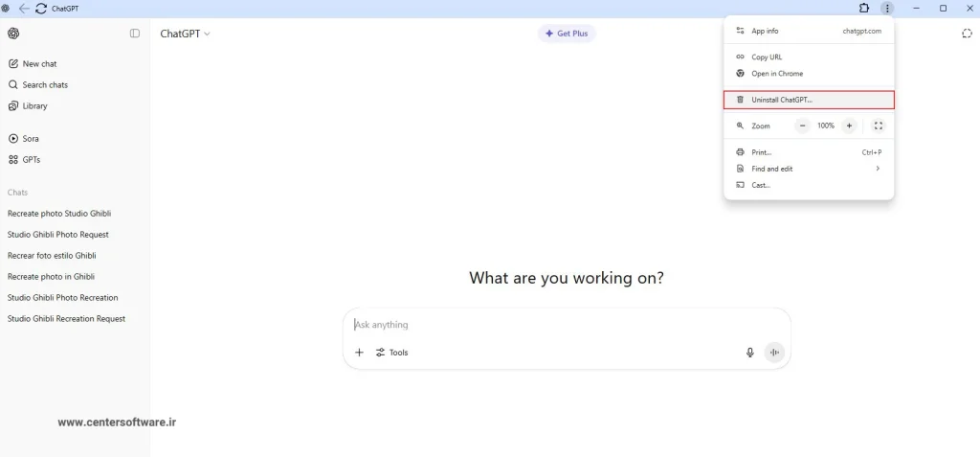Reload the app with the refresh icon
Viewport: 980px width, 457px height.
pyautogui.click(x=41, y=8)
